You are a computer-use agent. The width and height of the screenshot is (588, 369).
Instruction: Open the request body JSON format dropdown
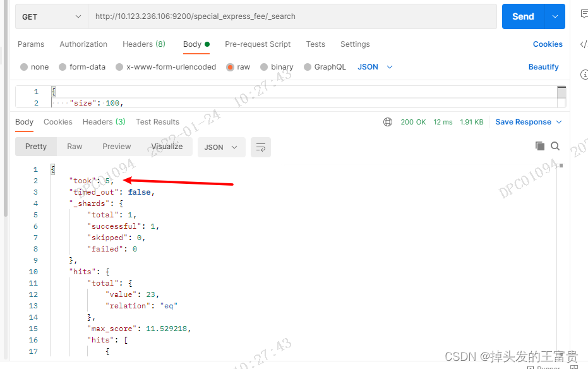tap(375, 67)
